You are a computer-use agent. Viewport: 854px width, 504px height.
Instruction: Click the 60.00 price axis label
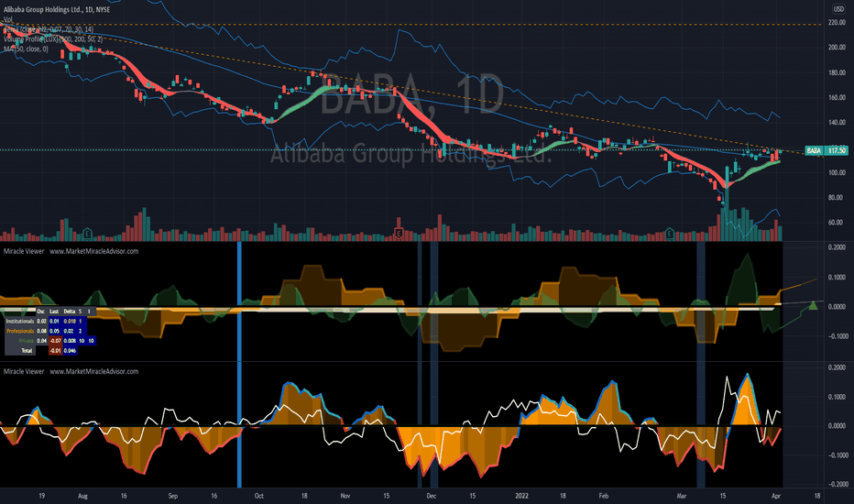837,223
